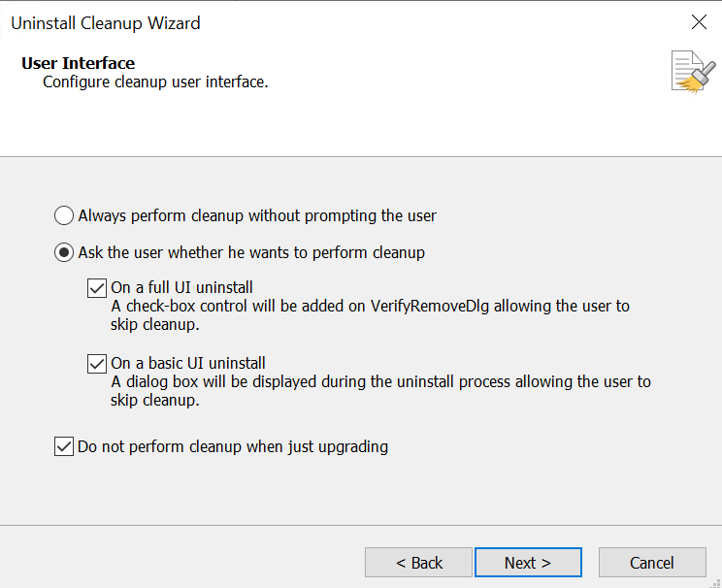Screen dimensions: 722x588
Task: Disable 'Do not perform cleanup when just upgrading'
Action: click(64, 447)
